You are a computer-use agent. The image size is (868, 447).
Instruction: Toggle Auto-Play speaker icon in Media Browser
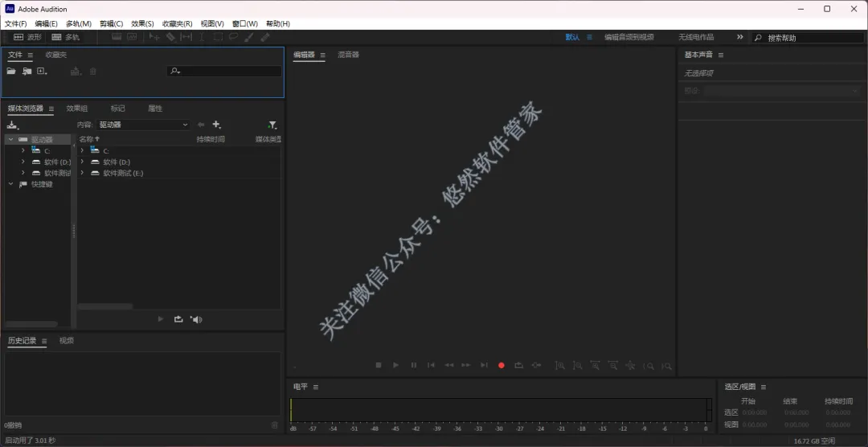tap(197, 319)
